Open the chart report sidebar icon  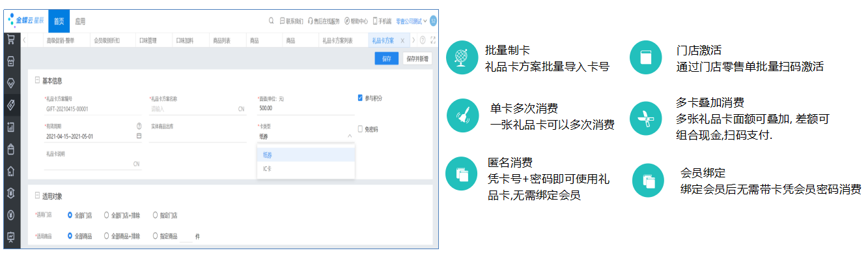click(x=11, y=127)
